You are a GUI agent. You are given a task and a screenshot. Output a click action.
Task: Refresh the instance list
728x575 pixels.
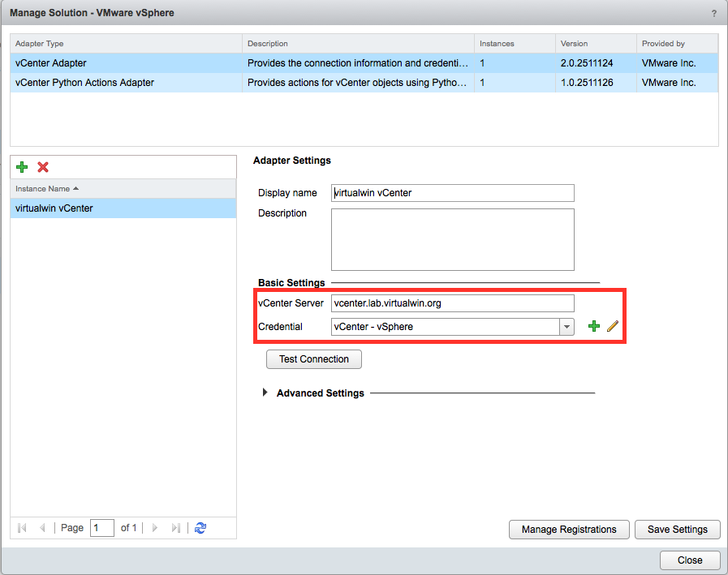(200, 528)
